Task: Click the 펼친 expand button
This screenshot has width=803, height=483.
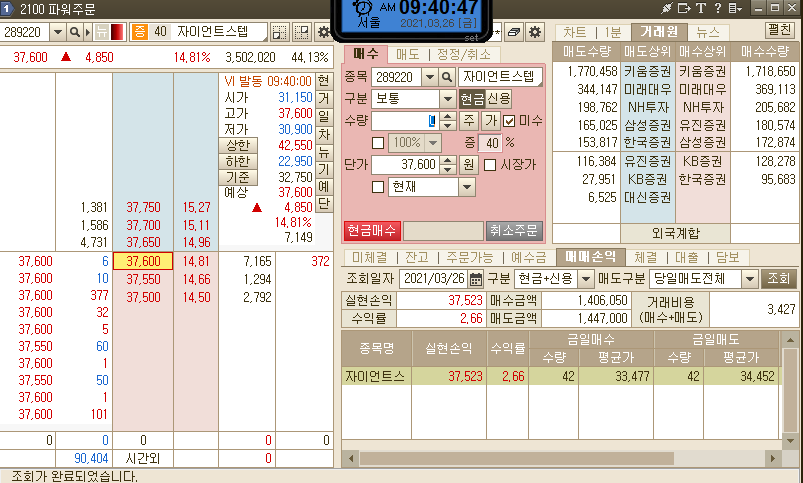Action: point(779,30)
